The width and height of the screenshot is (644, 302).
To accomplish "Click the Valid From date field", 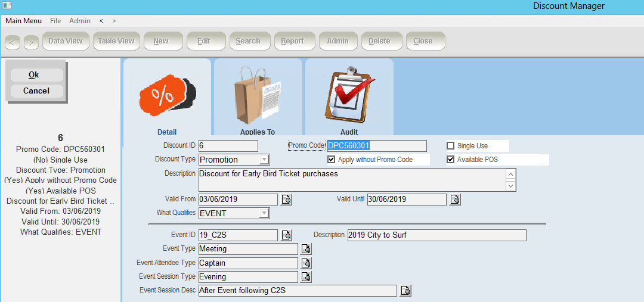I will [x=238, y=200].
